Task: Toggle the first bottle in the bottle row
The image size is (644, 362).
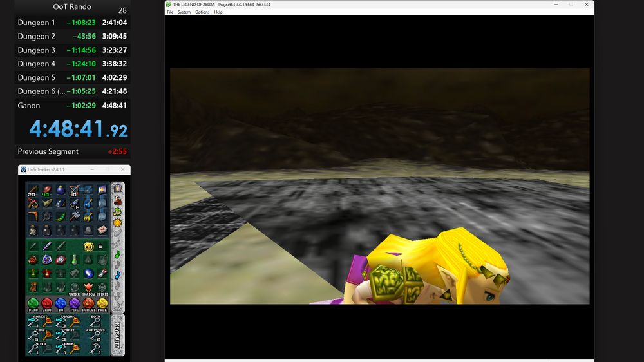Action: 32,230
